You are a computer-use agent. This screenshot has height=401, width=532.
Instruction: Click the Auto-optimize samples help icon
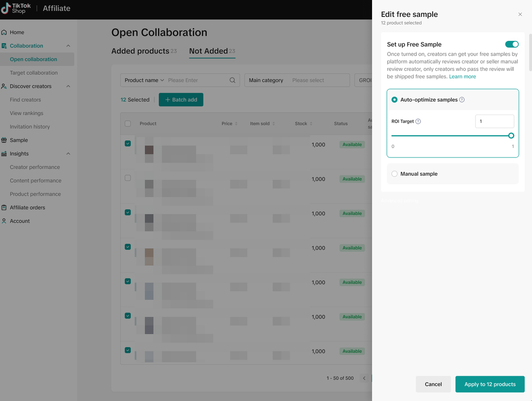click(x=462, y=100)
